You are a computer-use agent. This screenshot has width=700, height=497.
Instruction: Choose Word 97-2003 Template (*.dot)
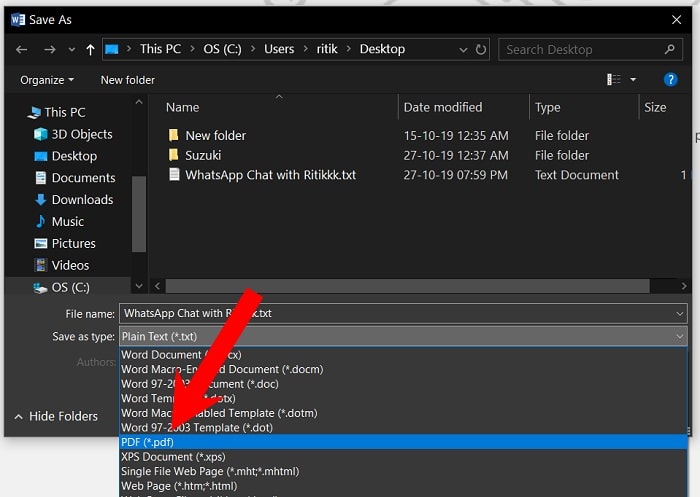(x=403, y=427)
